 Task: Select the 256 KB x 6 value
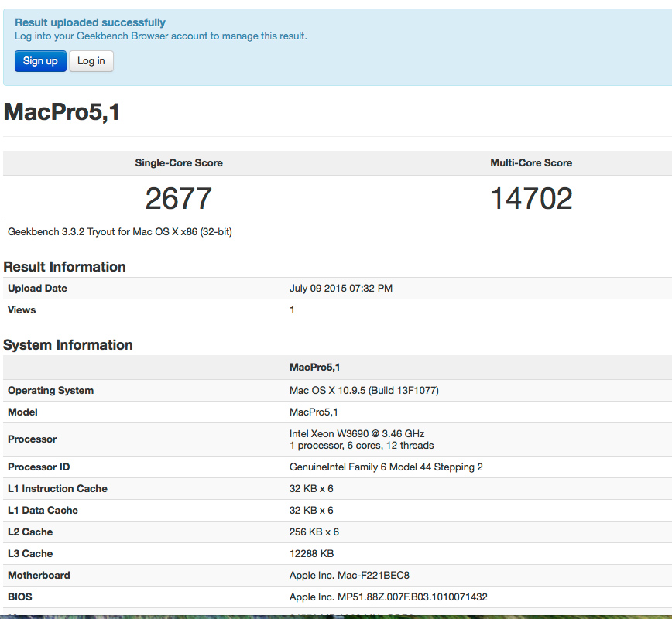tap(314, 532)
